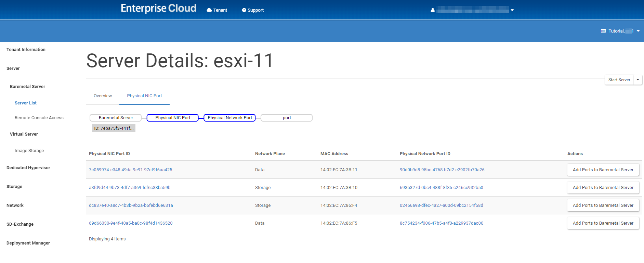Image resolution: width=644 pixels, height=263 pixels.
Task: Expand Dedicated Hypervisor in sidebar
Action: pos(28,168)
